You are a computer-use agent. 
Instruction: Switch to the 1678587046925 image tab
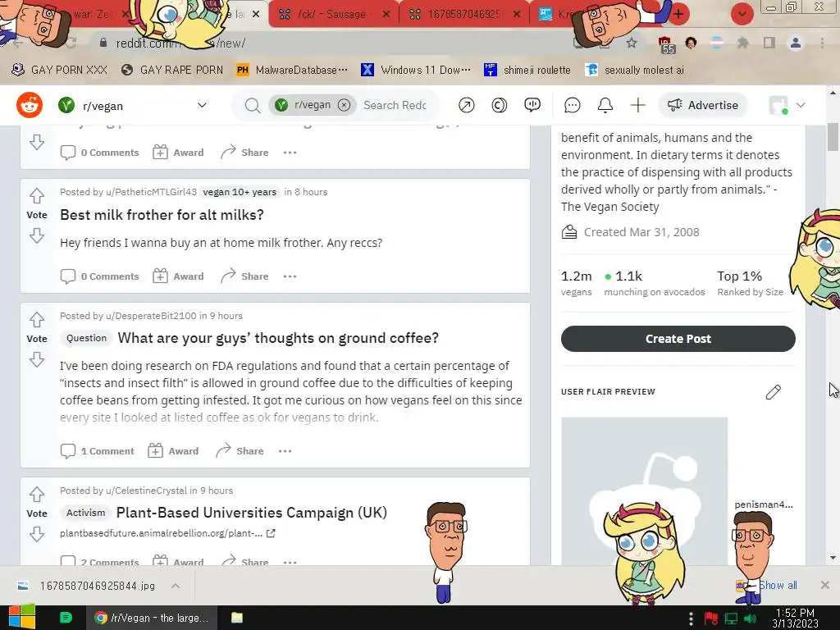tap(464, 14)
